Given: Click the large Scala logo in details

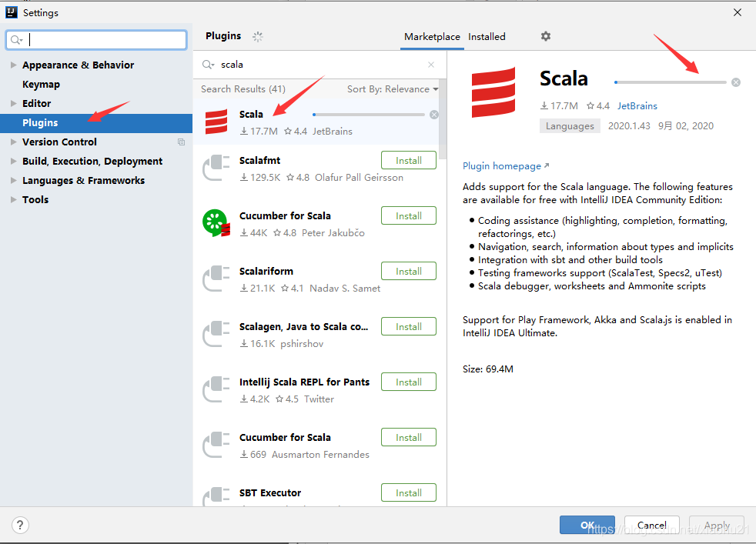Looking at the screenshot, I should click(493, 92).
